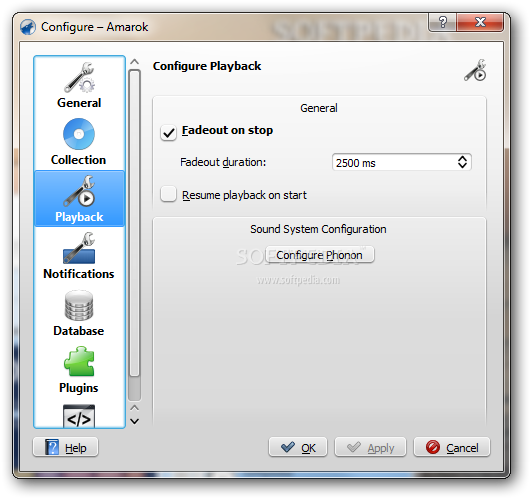Click the Fadeout duration spinbox arrows
The height and width of the screenshot is (499, 531).
[462, 162]
